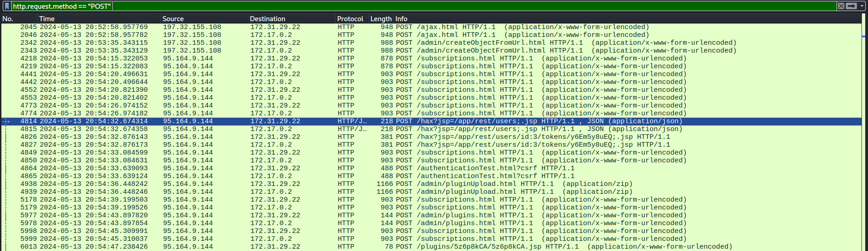Open the recent filters dropdown arrow
868x251 pixels.
coord(862,6)
